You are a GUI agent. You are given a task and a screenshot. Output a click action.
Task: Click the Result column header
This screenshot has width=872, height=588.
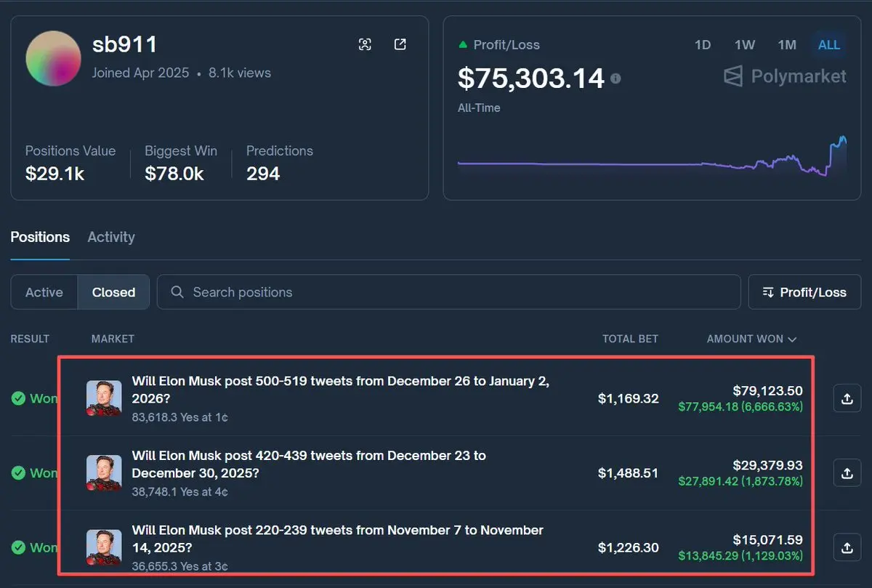(x=30, y=339)
